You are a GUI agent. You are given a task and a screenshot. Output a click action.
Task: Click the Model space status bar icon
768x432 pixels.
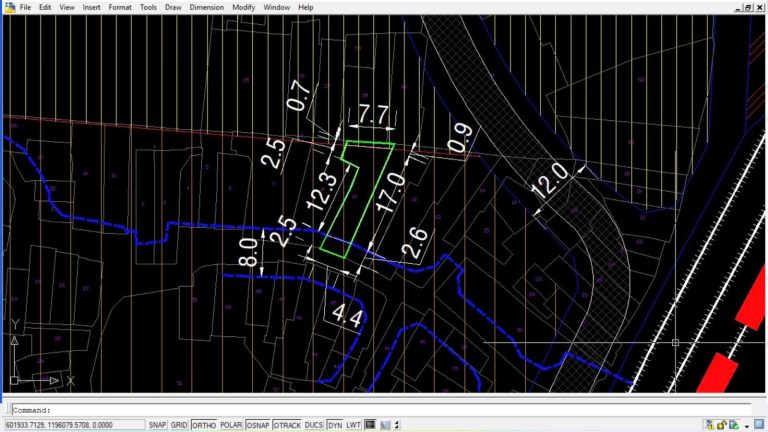[x=370, y=425]
